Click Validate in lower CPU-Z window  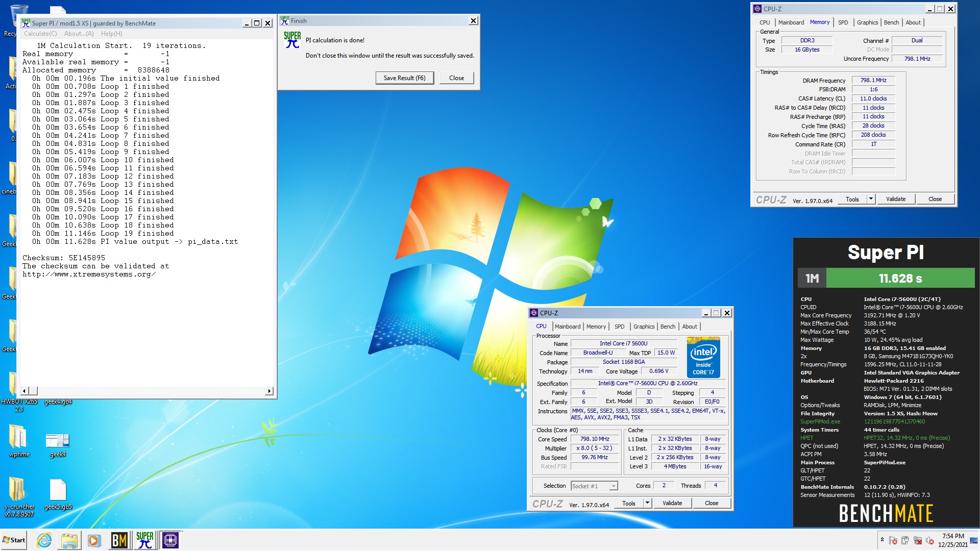(672, 504)
